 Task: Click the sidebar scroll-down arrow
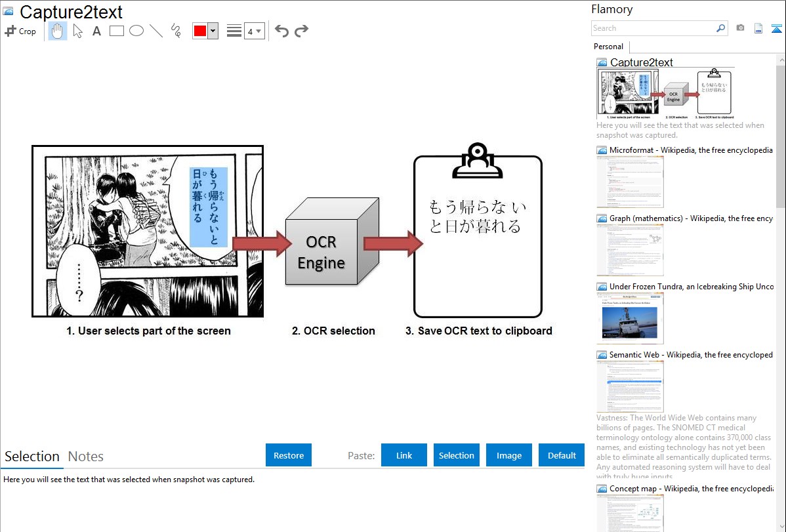click(x=781, y=527)
